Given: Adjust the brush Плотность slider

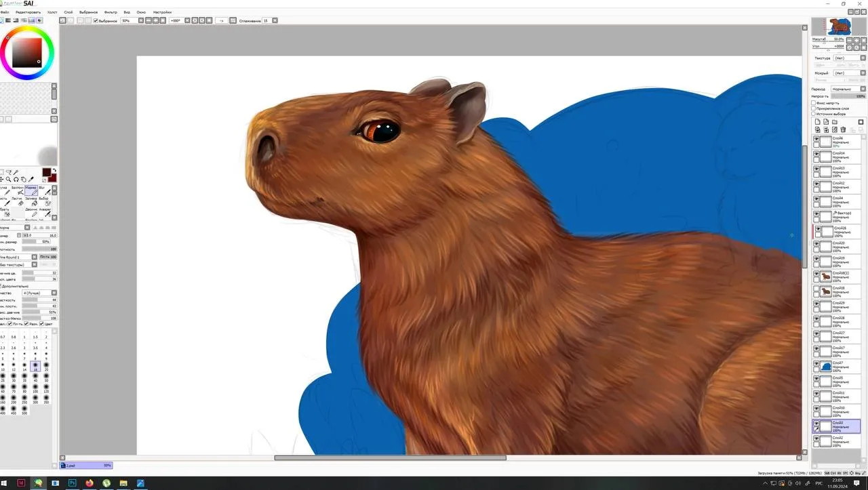Looking at the screenshot, I should pyautogui.click(x=39, y=249).
